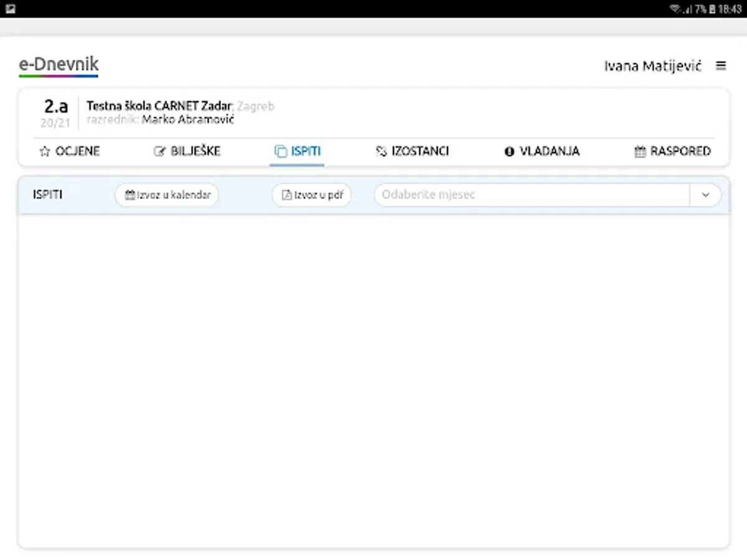Open the hamburger menu next to Ivana Matijević

pos(721,65)
